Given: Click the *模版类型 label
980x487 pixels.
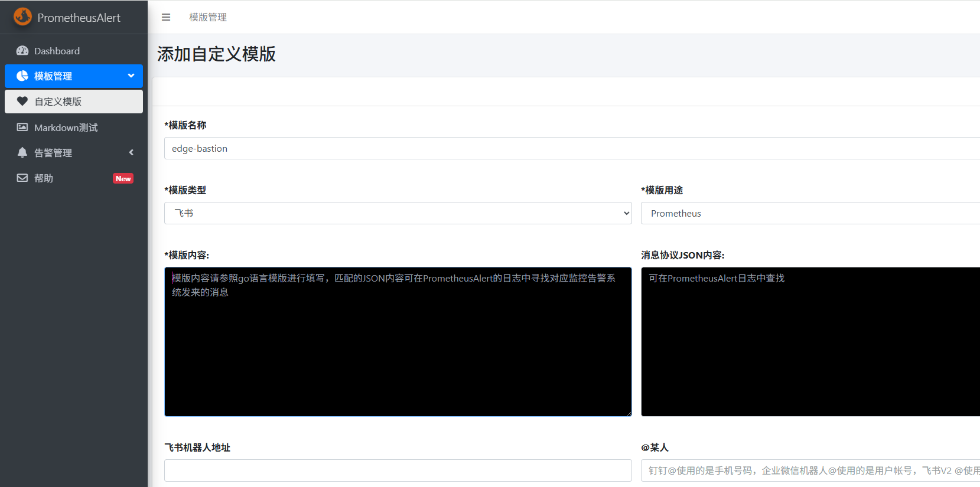Looking at the screenshot, I should coord(185,190).
